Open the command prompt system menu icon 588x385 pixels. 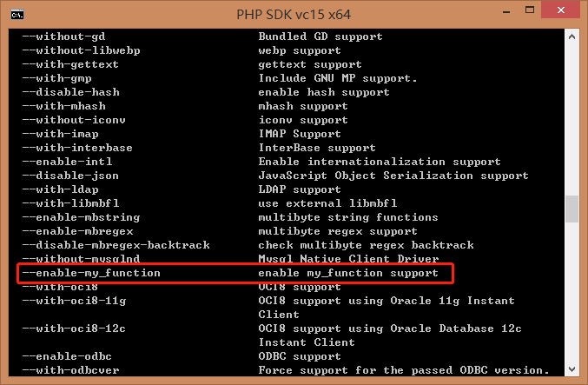(x=17, y=15)
